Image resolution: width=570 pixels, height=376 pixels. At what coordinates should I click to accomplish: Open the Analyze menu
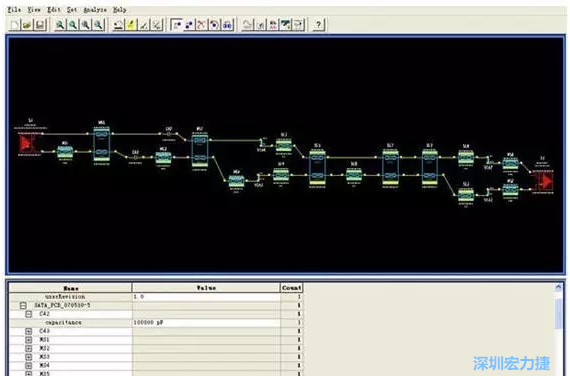(x=95, y=9)
